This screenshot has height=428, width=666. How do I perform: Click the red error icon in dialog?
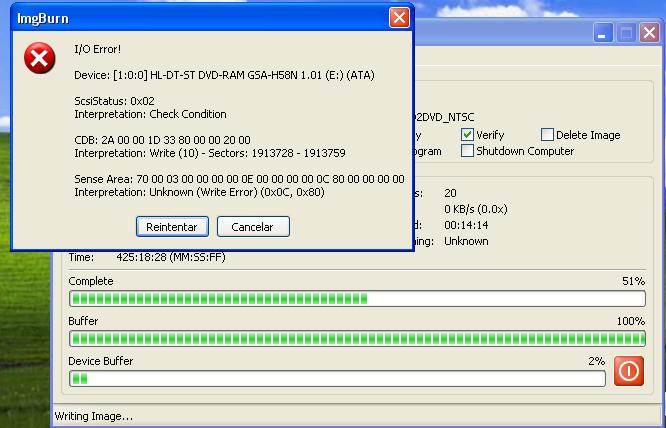pos(40,58)
